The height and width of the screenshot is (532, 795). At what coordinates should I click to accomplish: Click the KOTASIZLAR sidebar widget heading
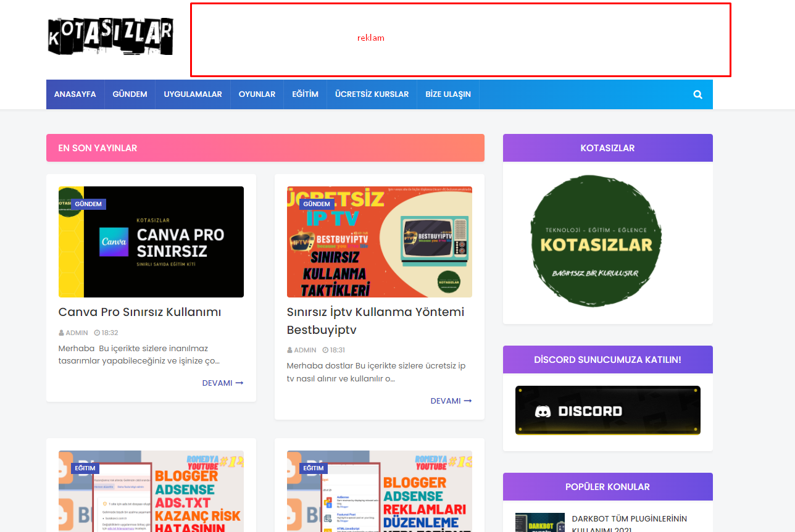point(607,148)
